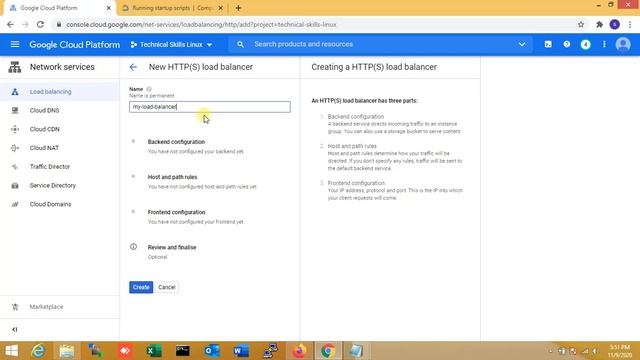Click the browser address bar URL
Screen dimensions: 640x360
coord(201,24)
